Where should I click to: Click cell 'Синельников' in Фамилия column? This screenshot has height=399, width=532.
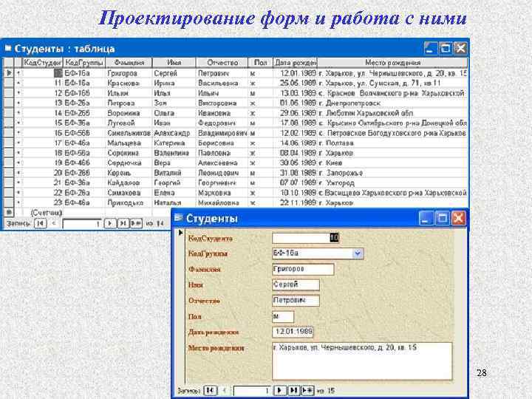point(129,133)
